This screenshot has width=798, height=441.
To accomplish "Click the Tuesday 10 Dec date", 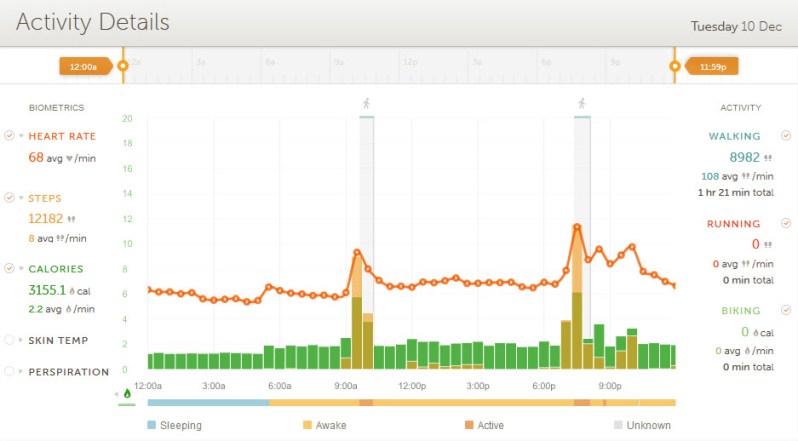I will (x=736, y=25).
